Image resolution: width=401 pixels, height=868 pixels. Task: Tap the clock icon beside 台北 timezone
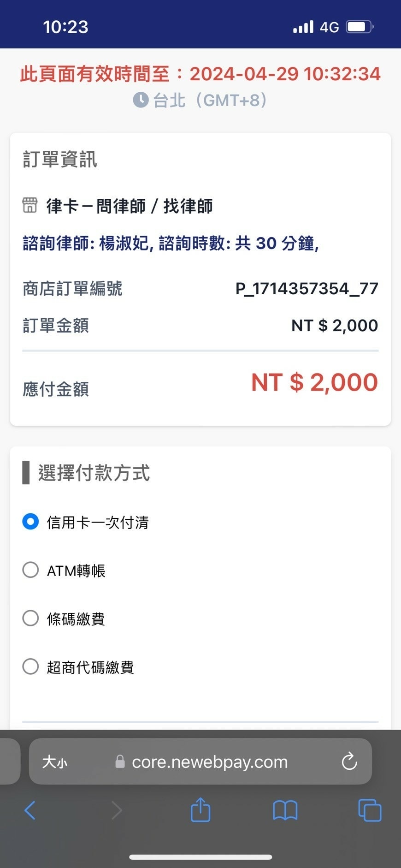pyautogui.click(x=141, y=100)
